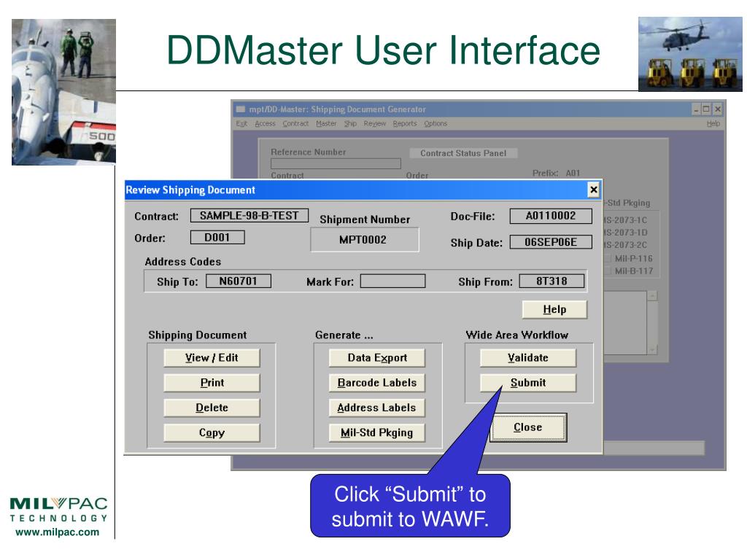Open Exit menu in DD-Master window

tap(241, 123)
